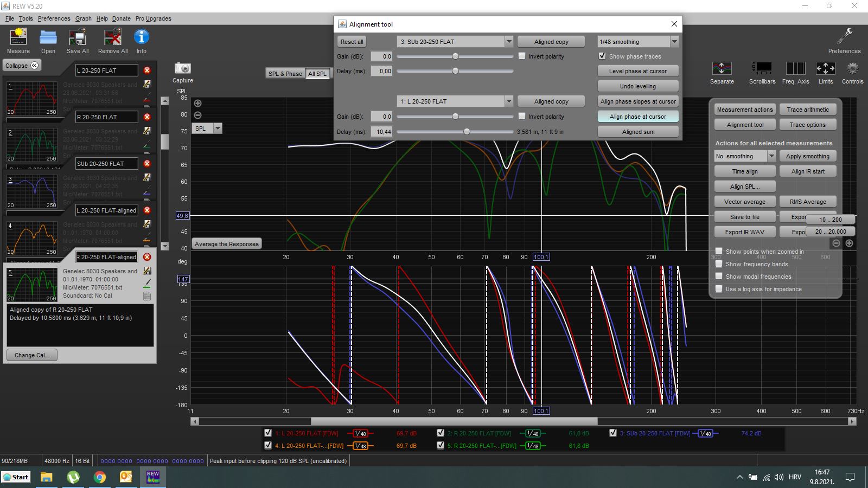
Task: Open the Tools menu
Action: (25, 18)
